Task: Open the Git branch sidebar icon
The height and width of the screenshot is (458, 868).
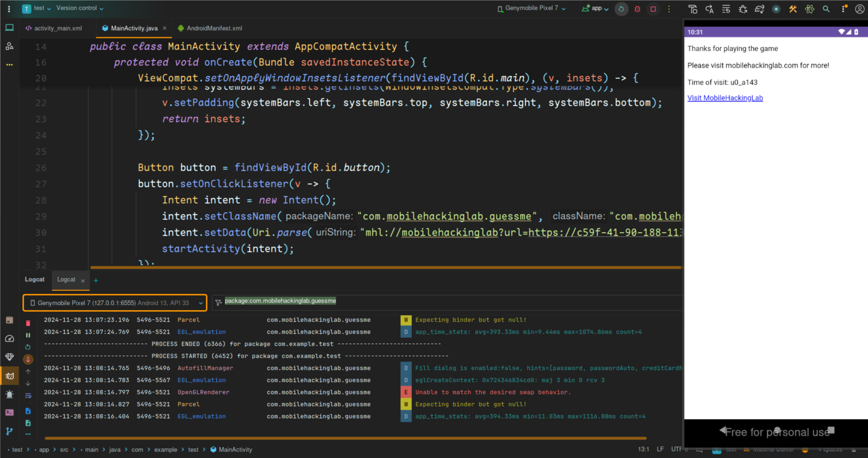Action: (x=9, y=431)
